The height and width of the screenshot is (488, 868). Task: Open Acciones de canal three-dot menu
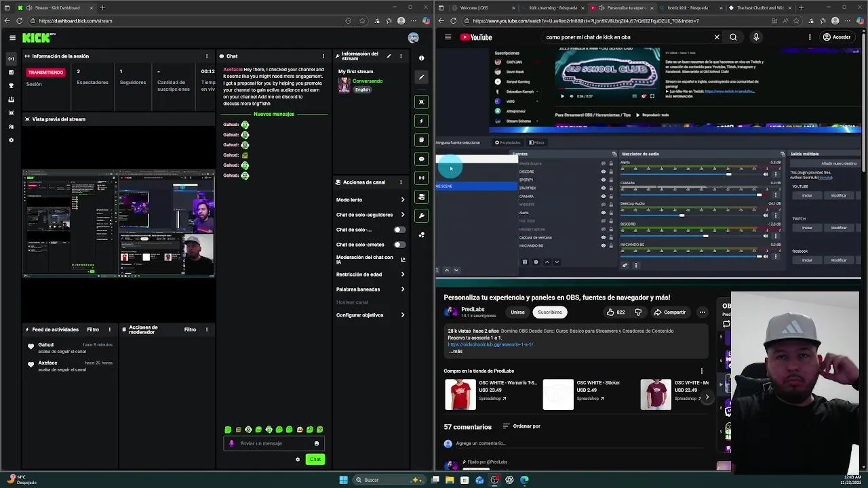(401, 182)
